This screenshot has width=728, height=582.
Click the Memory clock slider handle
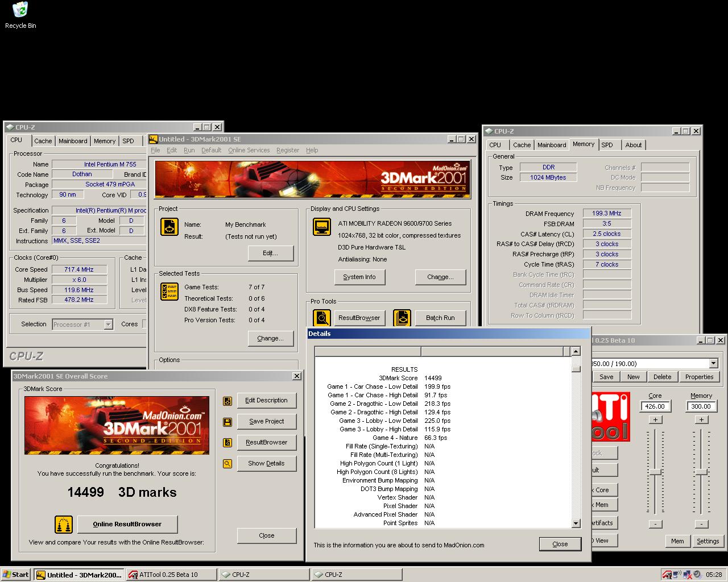click(x=701, y=472)
